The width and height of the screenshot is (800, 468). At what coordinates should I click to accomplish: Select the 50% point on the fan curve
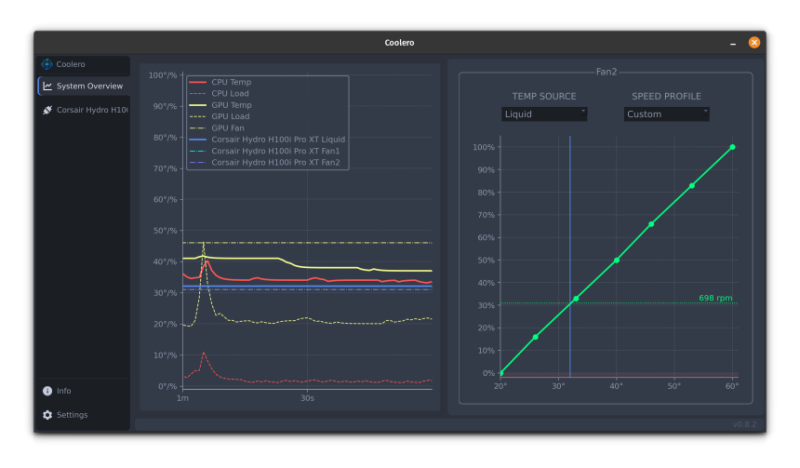(617, 260)
